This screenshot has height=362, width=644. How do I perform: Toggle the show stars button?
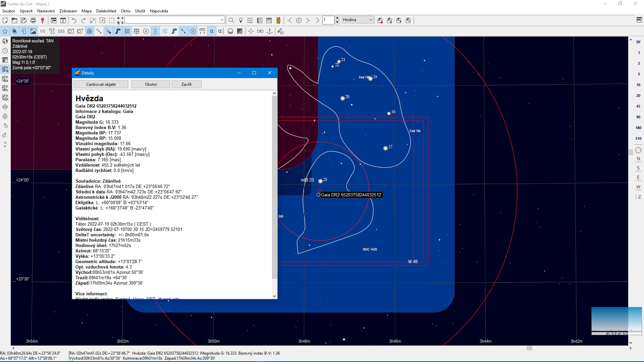[x=5, y=31]
